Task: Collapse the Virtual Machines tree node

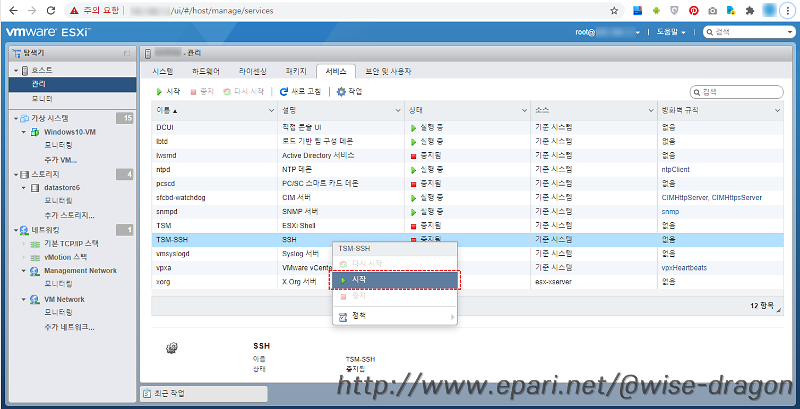Action: [x=16, y=118]
